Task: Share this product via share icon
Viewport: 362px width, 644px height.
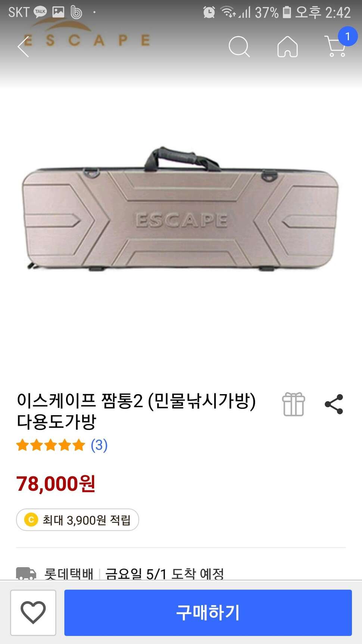Action: coord(334,404)
